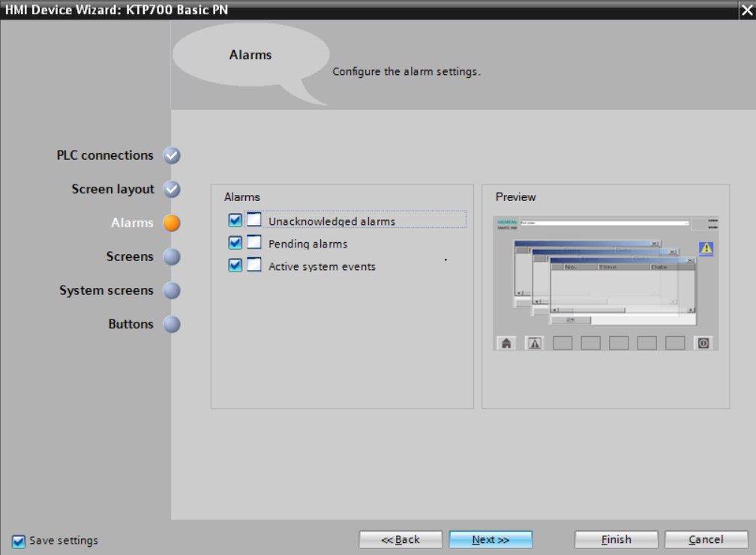Uncheck the Pending alarms checkbox
The height and width of the screenshot is (555, 756).
click(x=235, y=242)
